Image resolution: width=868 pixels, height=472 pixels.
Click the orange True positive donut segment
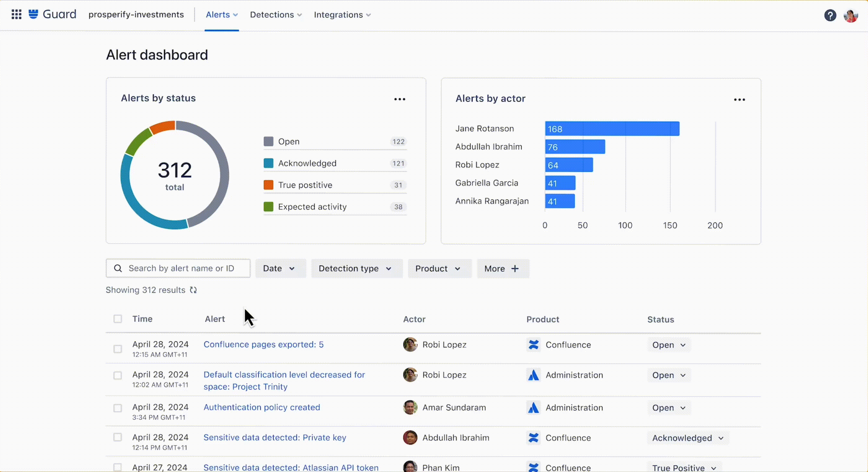pos(162,127)
